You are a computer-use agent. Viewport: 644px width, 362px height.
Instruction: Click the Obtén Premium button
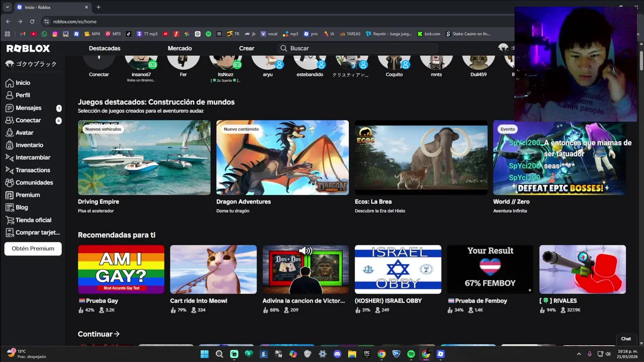33,248
